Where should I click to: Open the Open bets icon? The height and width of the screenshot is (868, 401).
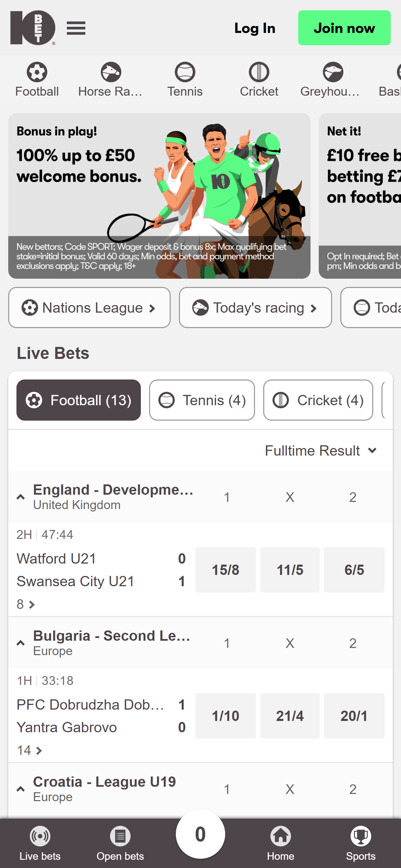point(120,836)
